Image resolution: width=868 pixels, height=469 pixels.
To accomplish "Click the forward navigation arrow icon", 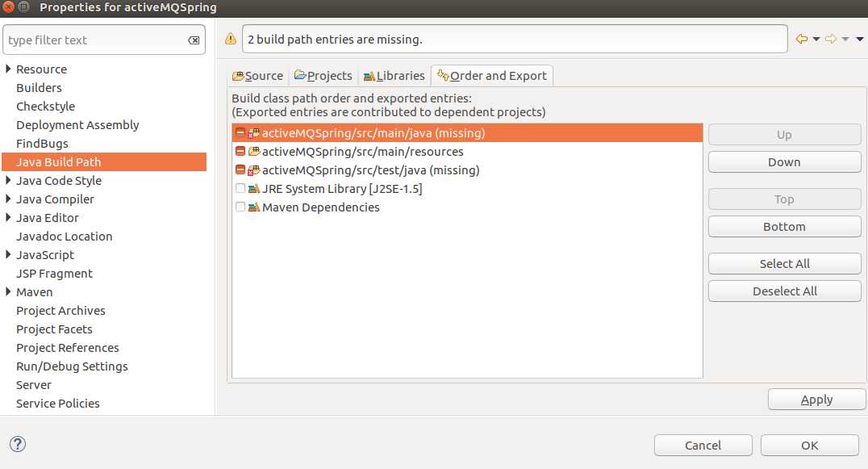I will click(830, 39).
